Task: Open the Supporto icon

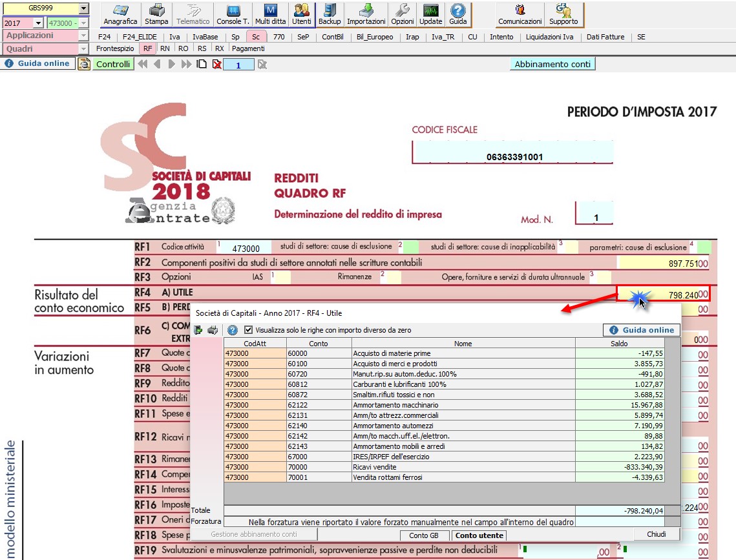Action: (563, 14)
